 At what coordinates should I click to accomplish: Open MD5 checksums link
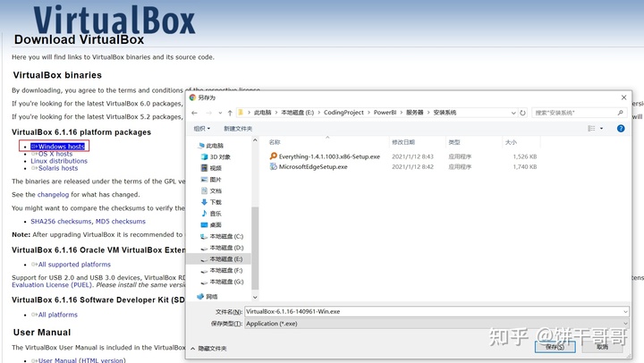[x=121, y=222]
